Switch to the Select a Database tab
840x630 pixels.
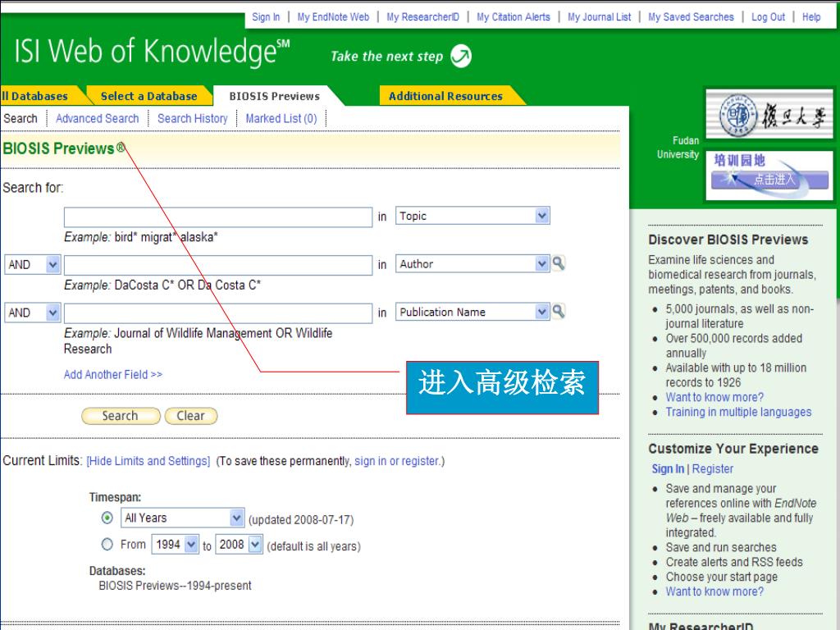148,96
